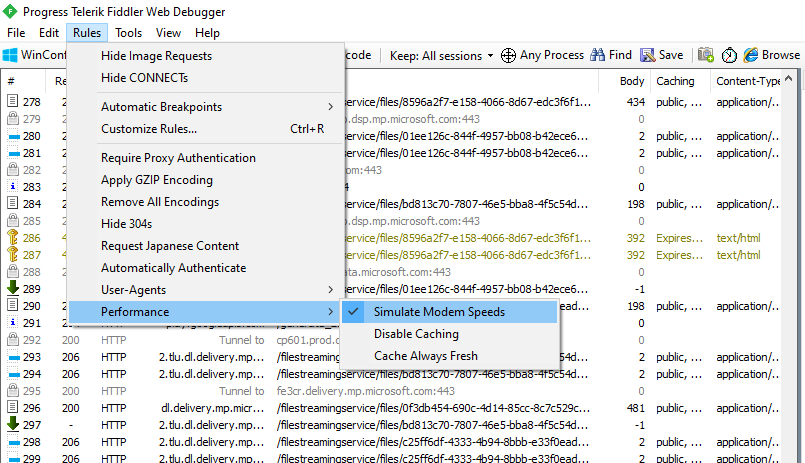The height and width of the screenshot is (463, 805).
Task: Click key icon of session 287
Action: [13, 254]
